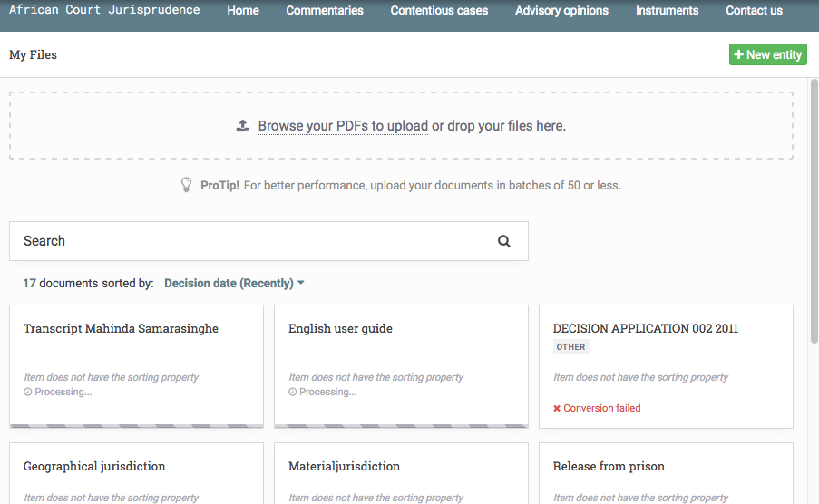Open Materialjurisdiction card

click(401, 473)
